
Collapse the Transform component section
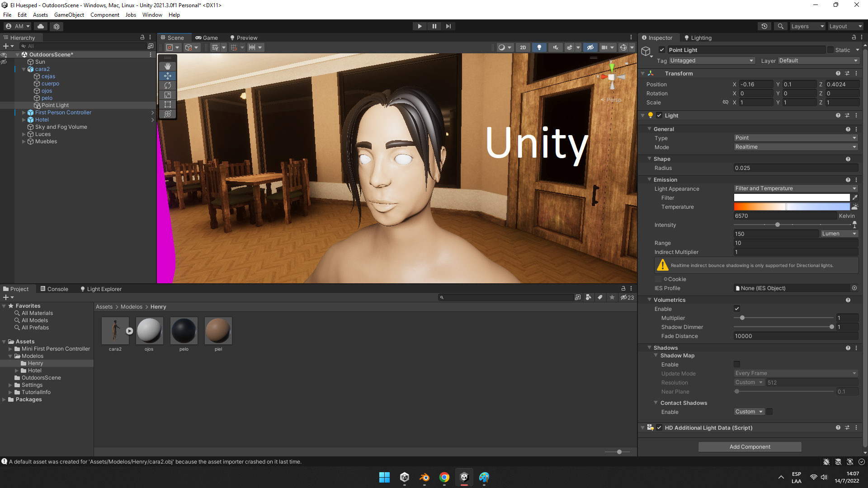[x=642, y=74]
